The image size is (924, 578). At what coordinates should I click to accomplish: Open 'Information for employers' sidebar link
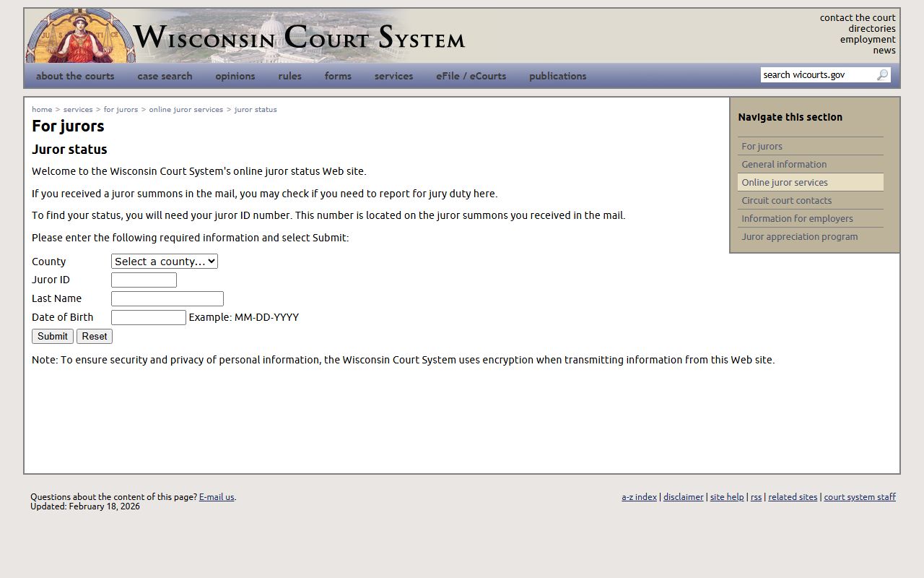point(811,218)
